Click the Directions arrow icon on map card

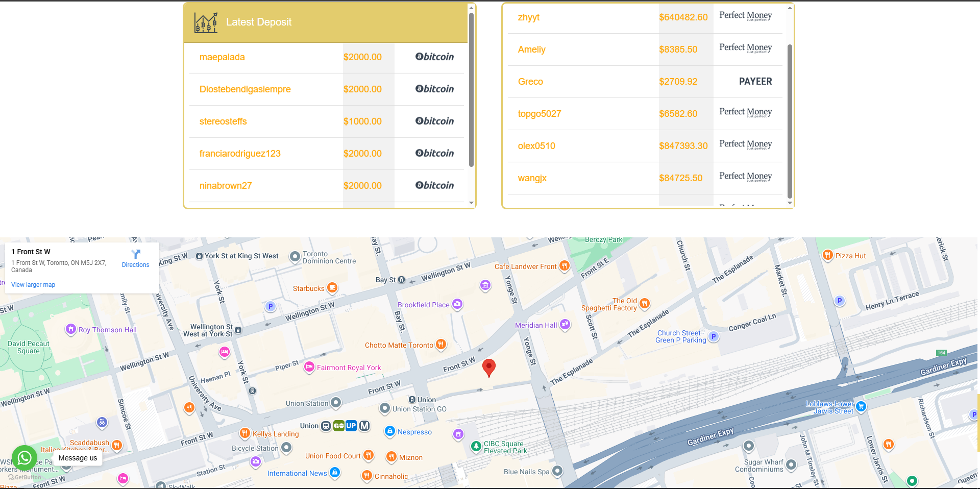click(x=136, y=254)
